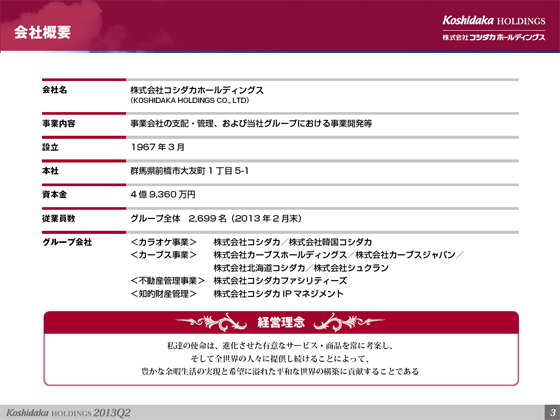Click 株式会社北海道コシダカ／株式会社シュクラン line
Image resolution: width=560 pixels, height=420 pixels.
coord(301,268)
